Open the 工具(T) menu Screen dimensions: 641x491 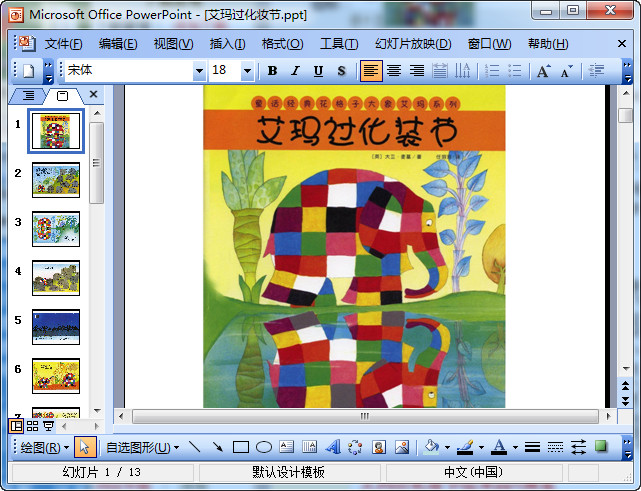pyautogui.click(x=339, y=43)
